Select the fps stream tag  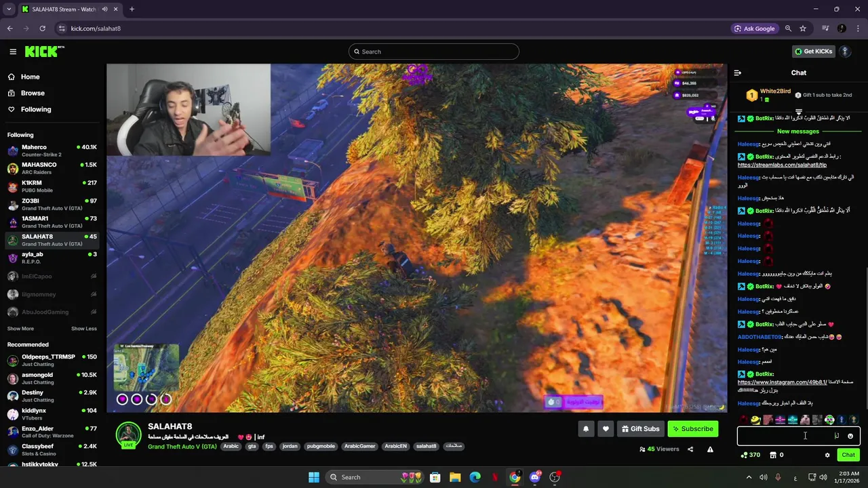click(x=269, y=447)
